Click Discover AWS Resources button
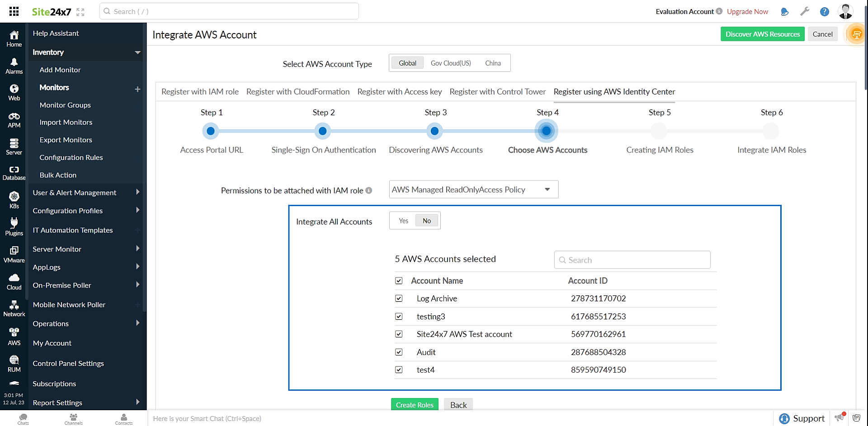Viewport: 868px width, 426px height. click(763, 34)
